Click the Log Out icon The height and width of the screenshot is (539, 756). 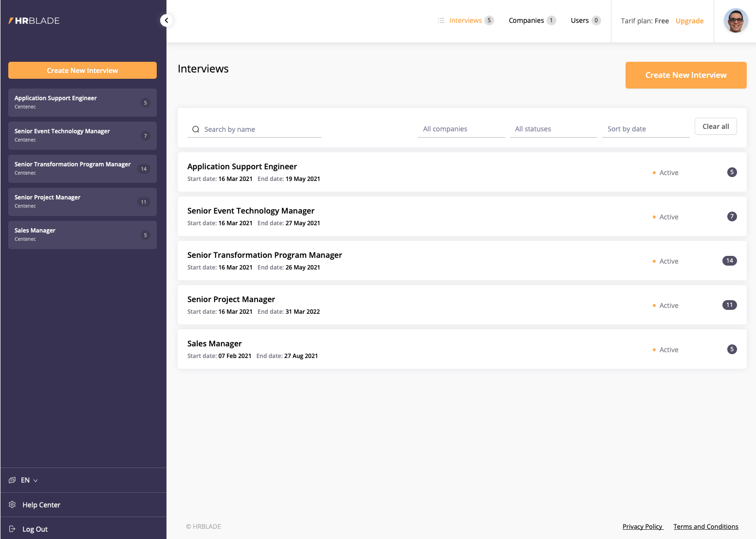13,529
